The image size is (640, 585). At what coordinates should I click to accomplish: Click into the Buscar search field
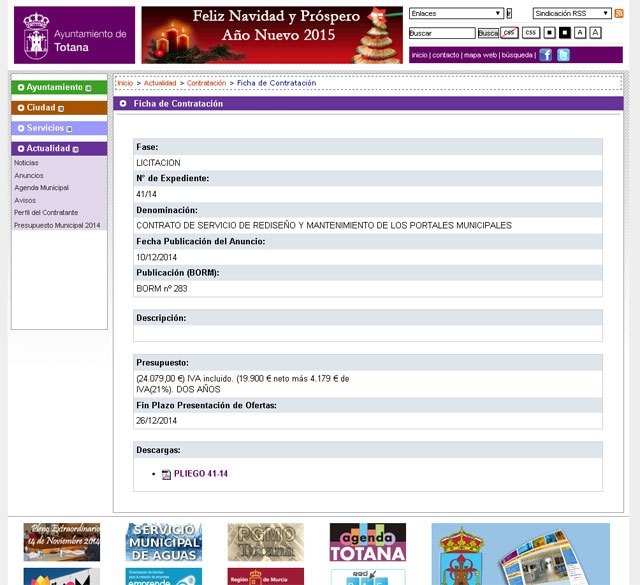[441, 33]
